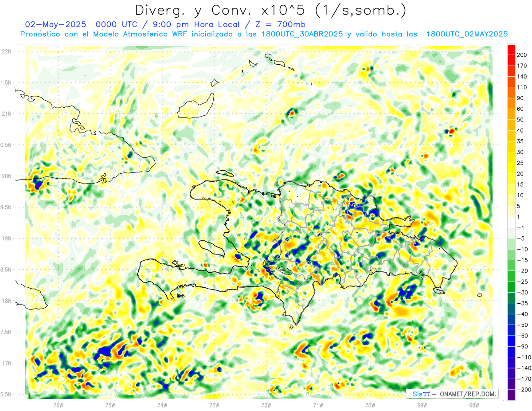Click the '1800UTC_02MAY2025' valid-until time
532x411 pixels.
pos(466,34)
